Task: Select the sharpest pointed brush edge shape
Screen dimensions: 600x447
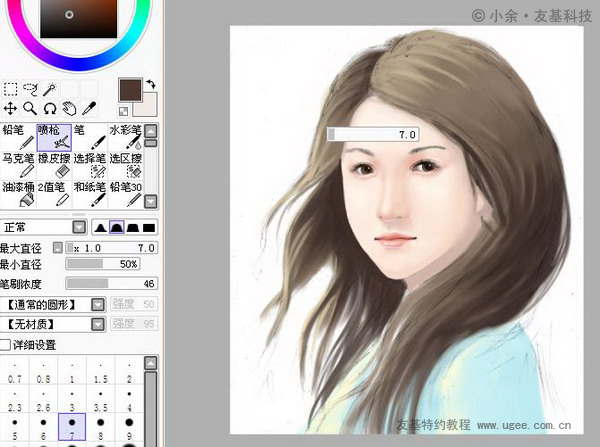Action: tap(101, 228)
